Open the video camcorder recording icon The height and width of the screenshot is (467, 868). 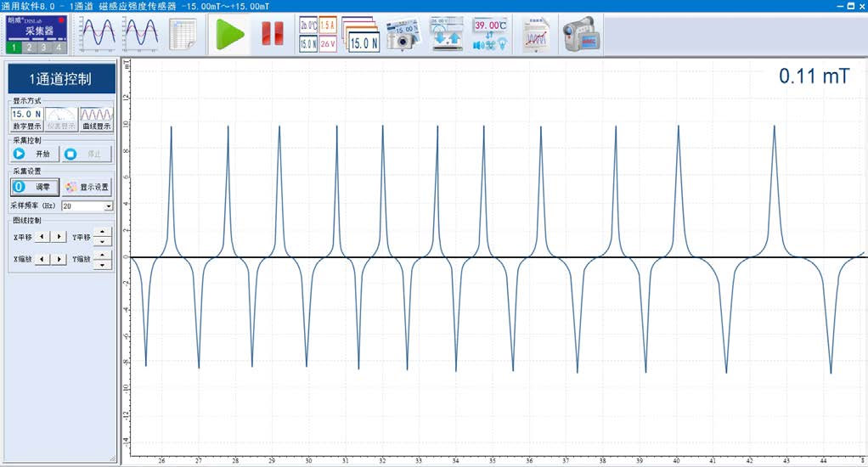tap(580, 34)
